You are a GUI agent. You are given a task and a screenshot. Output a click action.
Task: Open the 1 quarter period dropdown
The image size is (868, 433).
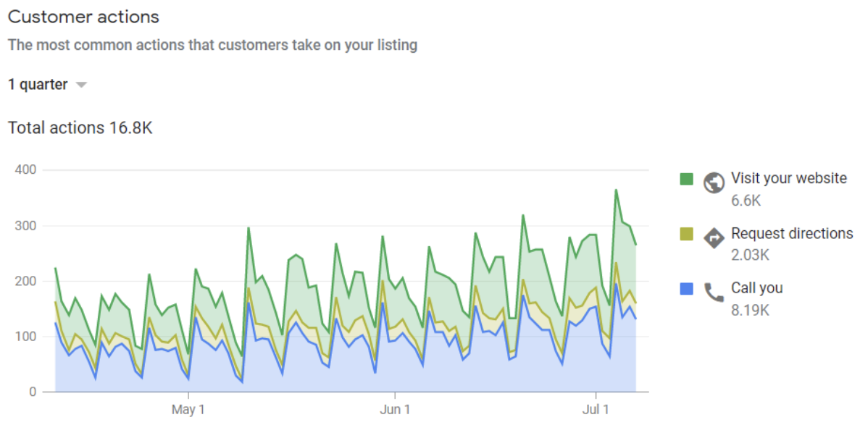coord(38,85)
